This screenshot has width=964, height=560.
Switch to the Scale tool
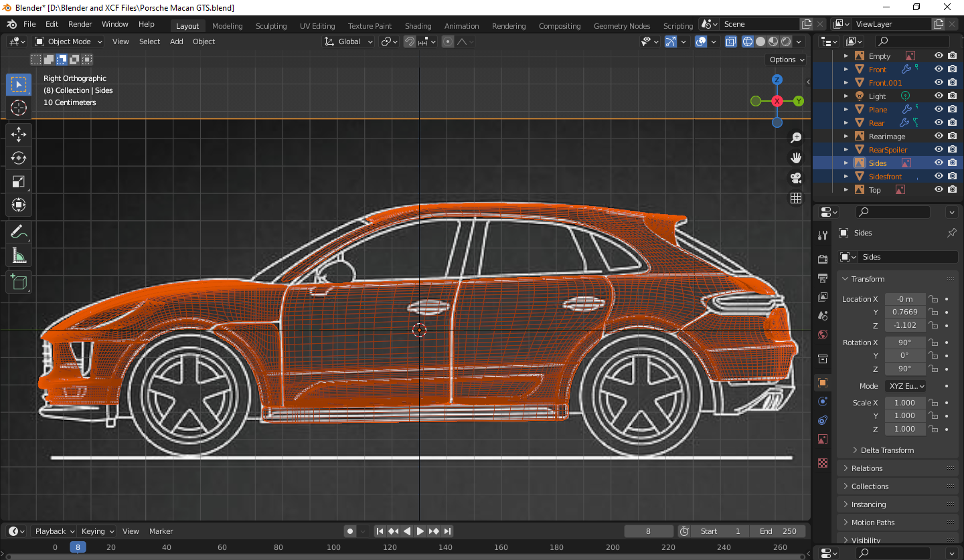coord(19,181)
